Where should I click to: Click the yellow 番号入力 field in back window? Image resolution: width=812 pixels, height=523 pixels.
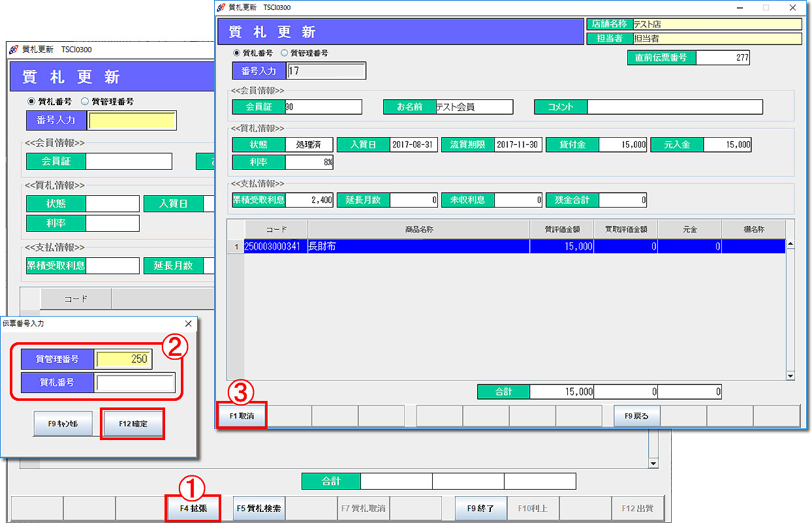[x=132, y=121]
